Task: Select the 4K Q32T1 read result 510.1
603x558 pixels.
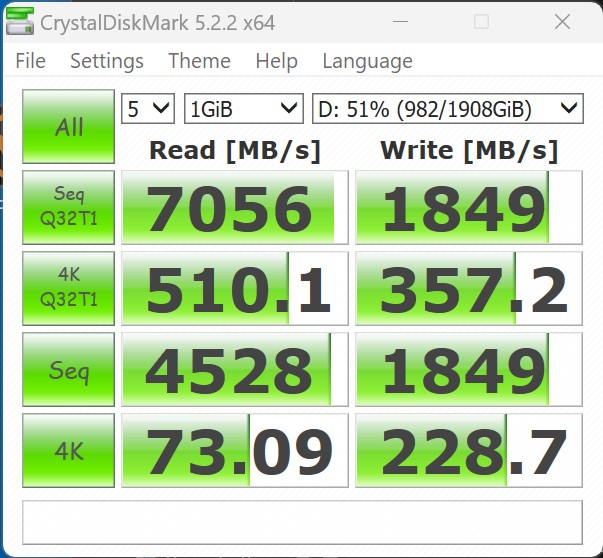Action: click(x=235, y=288)
